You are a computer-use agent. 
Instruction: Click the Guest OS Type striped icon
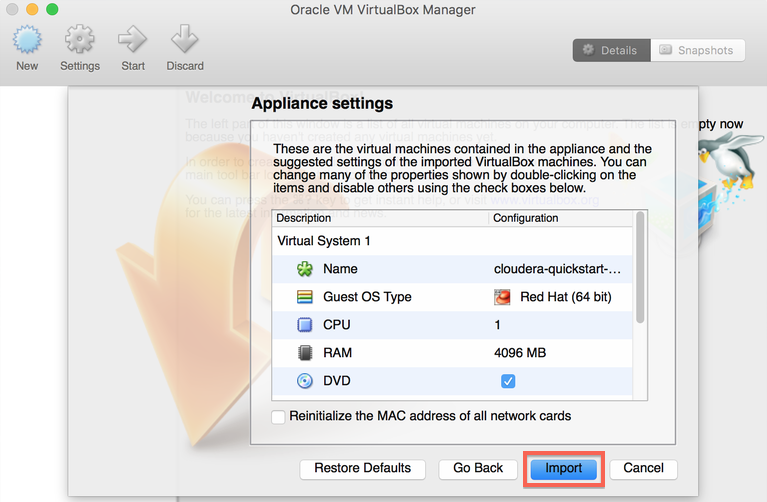[x=305, y=297]
